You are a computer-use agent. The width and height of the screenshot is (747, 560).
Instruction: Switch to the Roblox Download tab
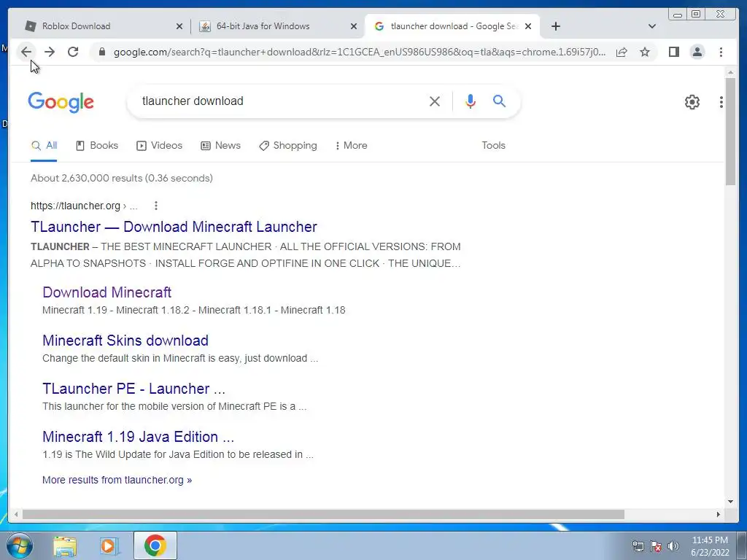coord(101,26)
